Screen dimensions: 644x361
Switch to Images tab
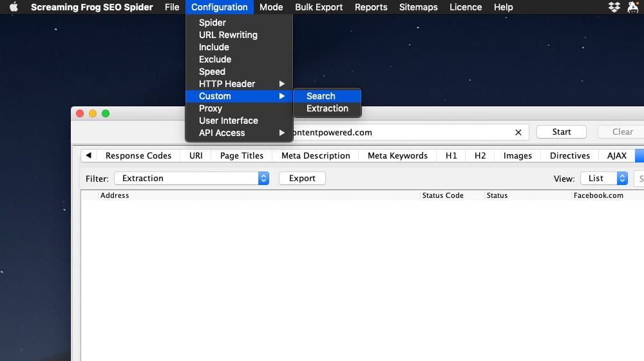(x=518, y=155)
